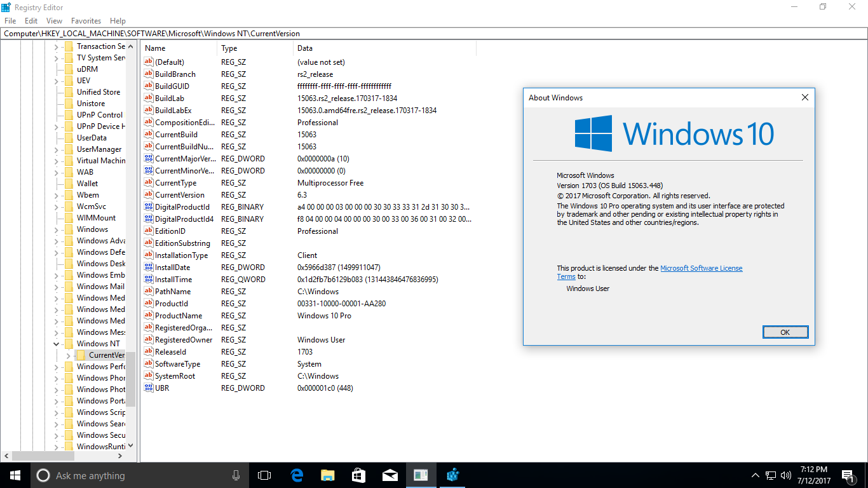
Task: Click the Type column header
Action: [x=255, y=48]
